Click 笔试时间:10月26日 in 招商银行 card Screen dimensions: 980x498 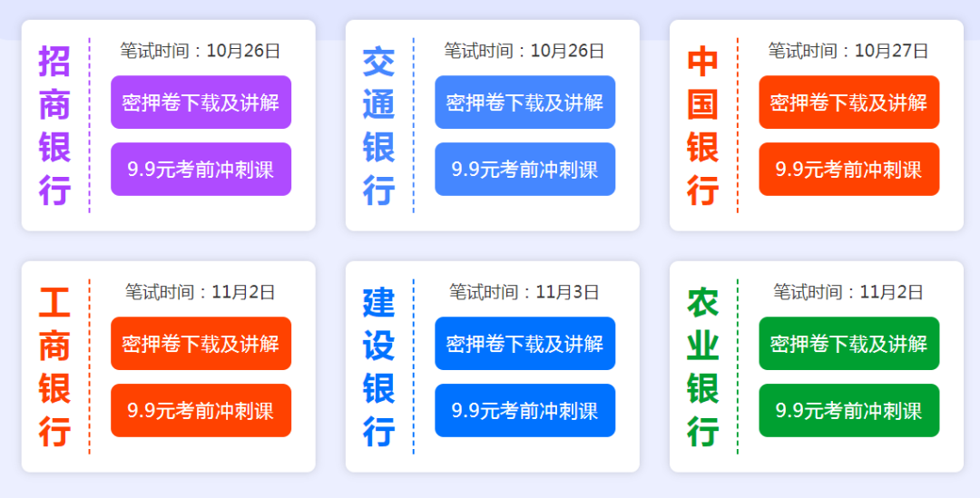pyautogui.click(x=201, y=51)
